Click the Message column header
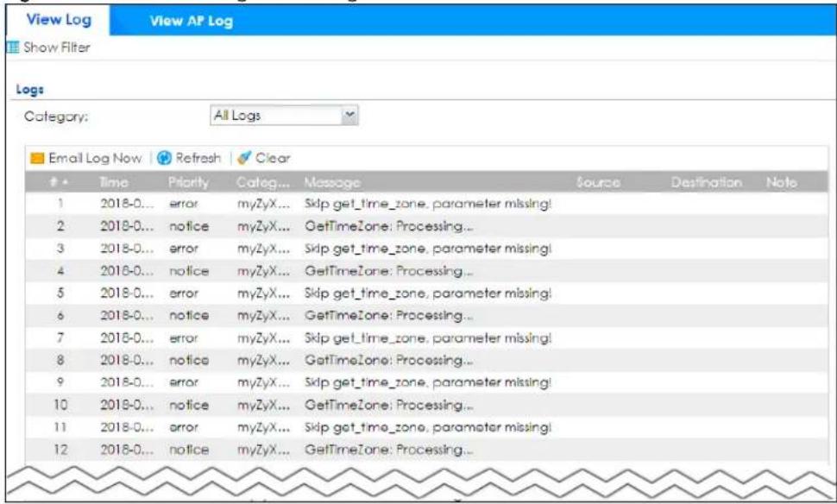The image size is (837, 504). (332, 183)
